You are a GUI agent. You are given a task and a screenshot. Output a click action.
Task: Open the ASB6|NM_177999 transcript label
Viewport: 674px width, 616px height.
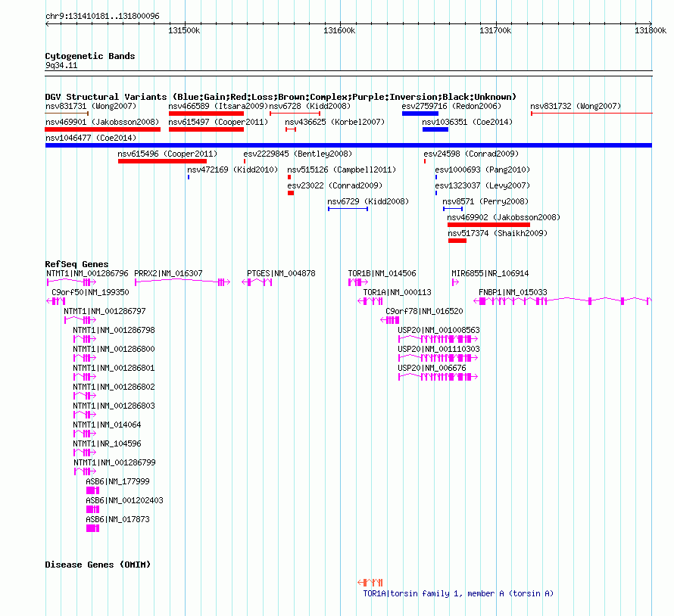pos(118,481)
